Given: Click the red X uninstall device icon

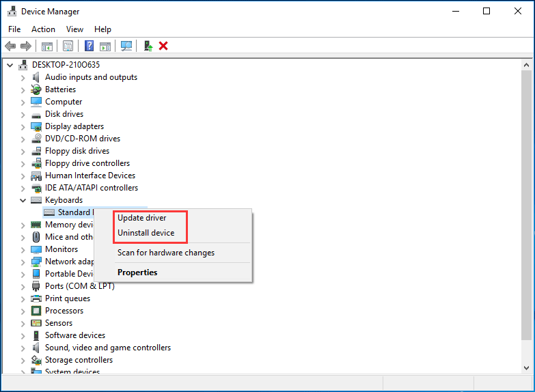Looking at the screenshot, I should pos(163,46).
